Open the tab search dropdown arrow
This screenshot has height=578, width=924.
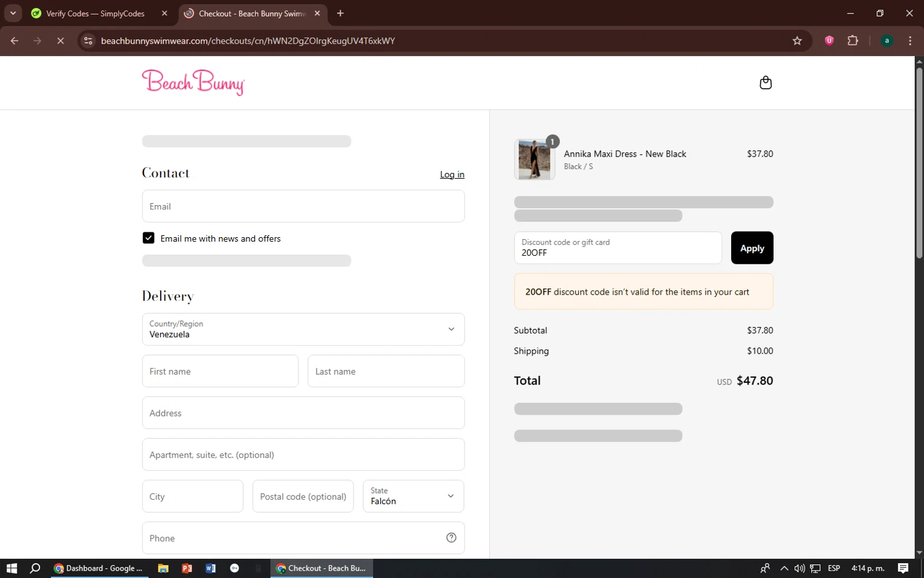13,13
